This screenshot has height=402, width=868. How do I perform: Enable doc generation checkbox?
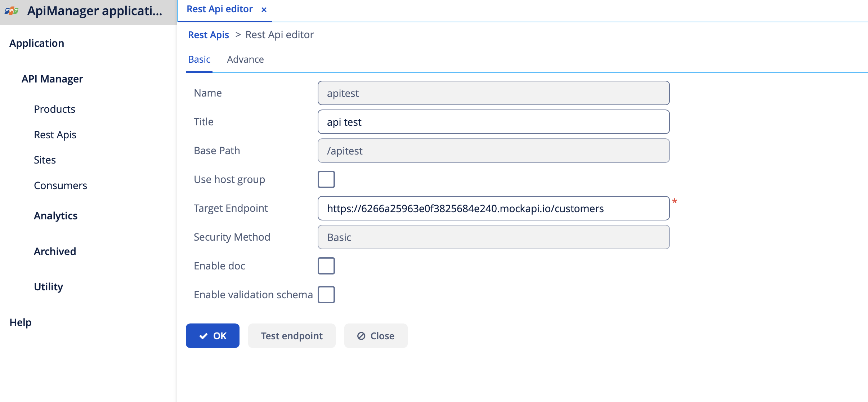pyautogui.click(x=326, y=265)
